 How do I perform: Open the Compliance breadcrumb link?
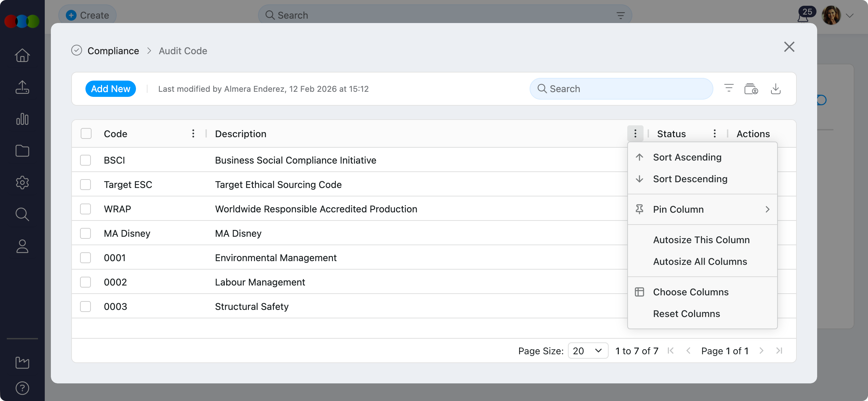click(x=113, y=50)
